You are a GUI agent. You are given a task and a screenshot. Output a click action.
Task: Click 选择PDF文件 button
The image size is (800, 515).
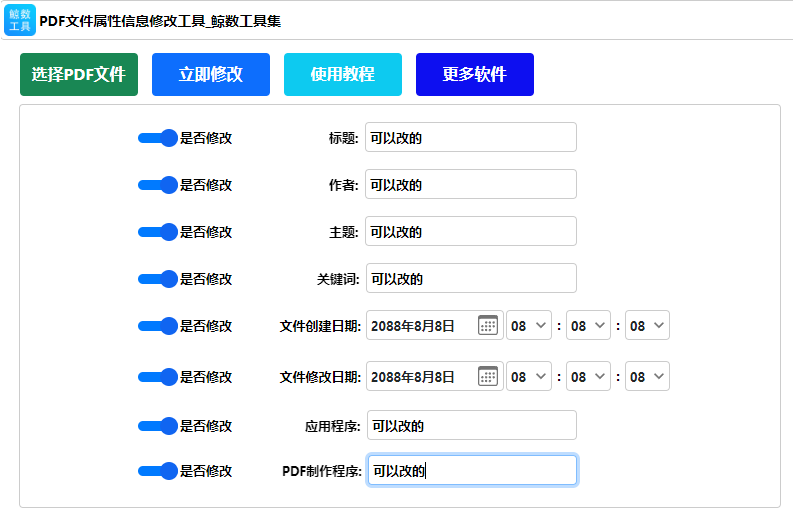click(x=79, y=75)
